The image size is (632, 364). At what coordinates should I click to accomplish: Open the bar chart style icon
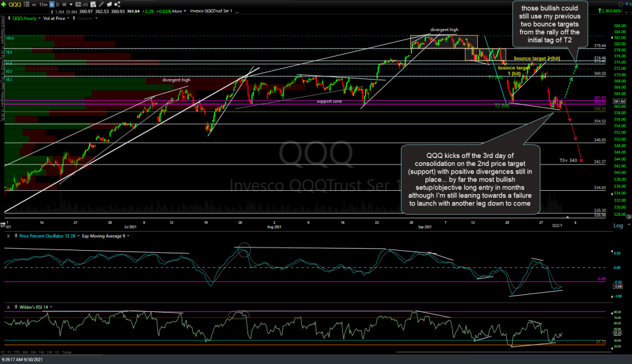[86, 5]
